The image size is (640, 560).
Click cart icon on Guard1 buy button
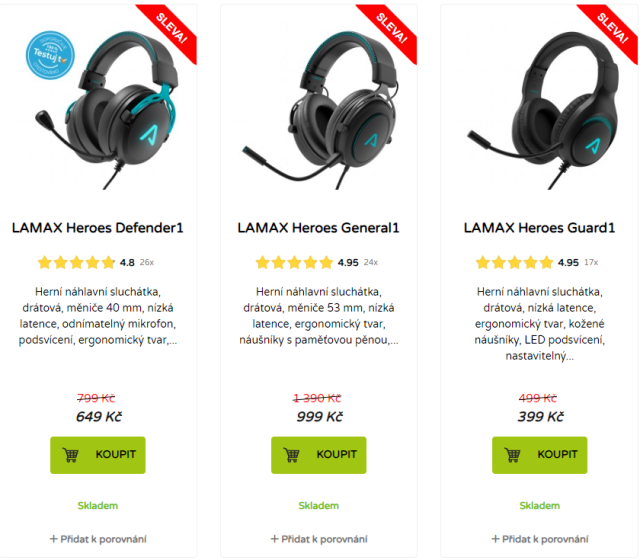[x=512, y=455]
